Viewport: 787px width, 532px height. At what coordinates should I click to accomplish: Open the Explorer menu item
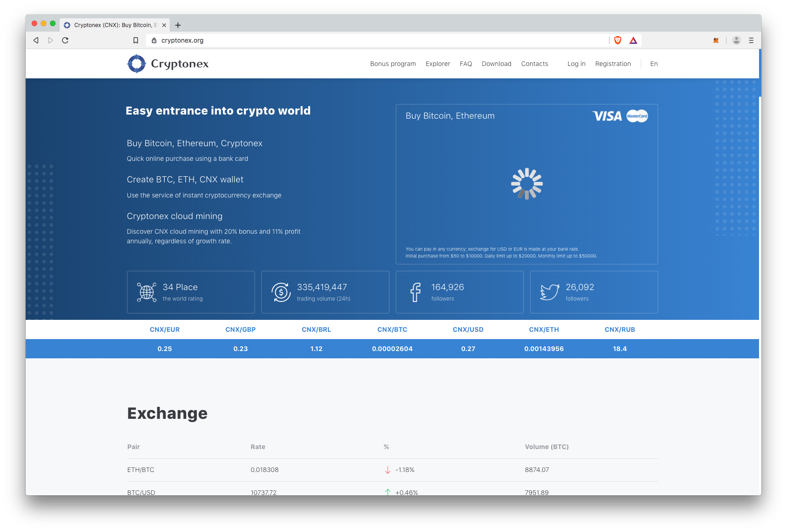[438, 64]
